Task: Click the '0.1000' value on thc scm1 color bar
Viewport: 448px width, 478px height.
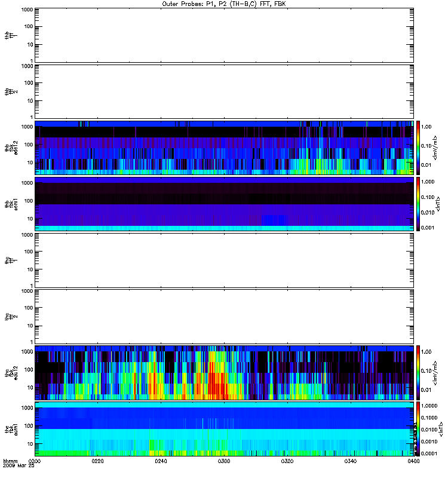Action: (429, 418)
